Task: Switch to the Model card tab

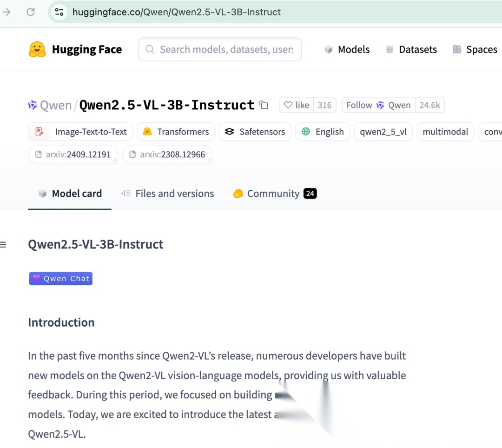Action: click(70, 194)
